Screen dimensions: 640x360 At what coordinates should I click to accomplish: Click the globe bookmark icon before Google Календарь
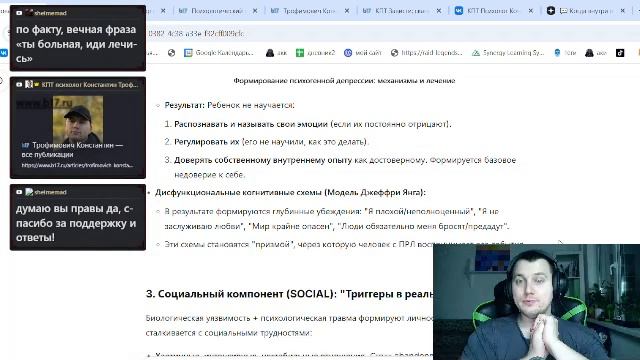(x=171, y=53)
